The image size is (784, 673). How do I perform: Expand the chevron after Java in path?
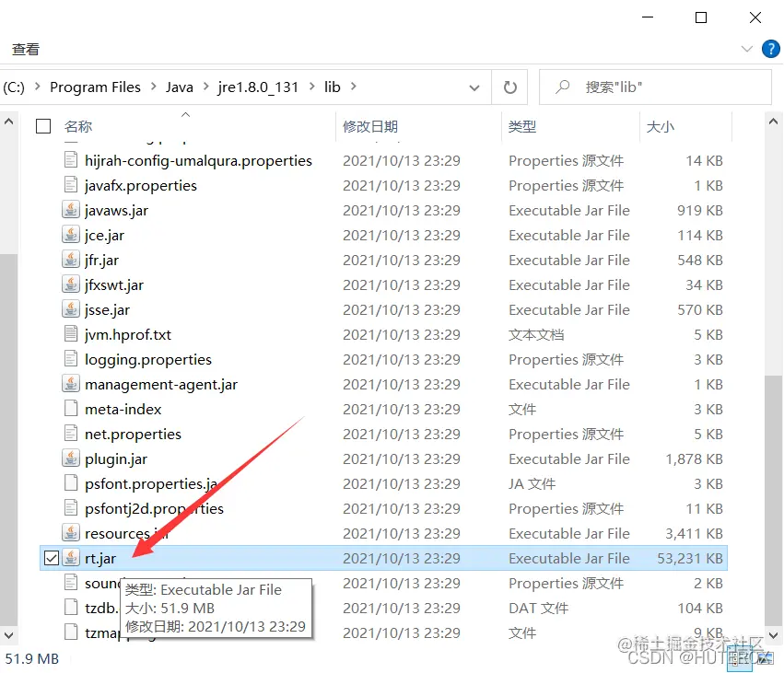(x=206, y=87)
